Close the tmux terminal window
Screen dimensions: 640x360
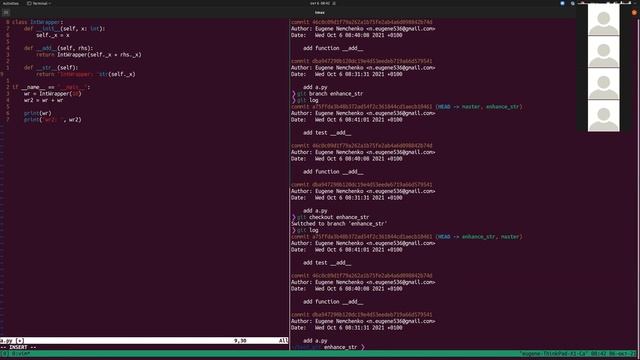pos(634,13)
